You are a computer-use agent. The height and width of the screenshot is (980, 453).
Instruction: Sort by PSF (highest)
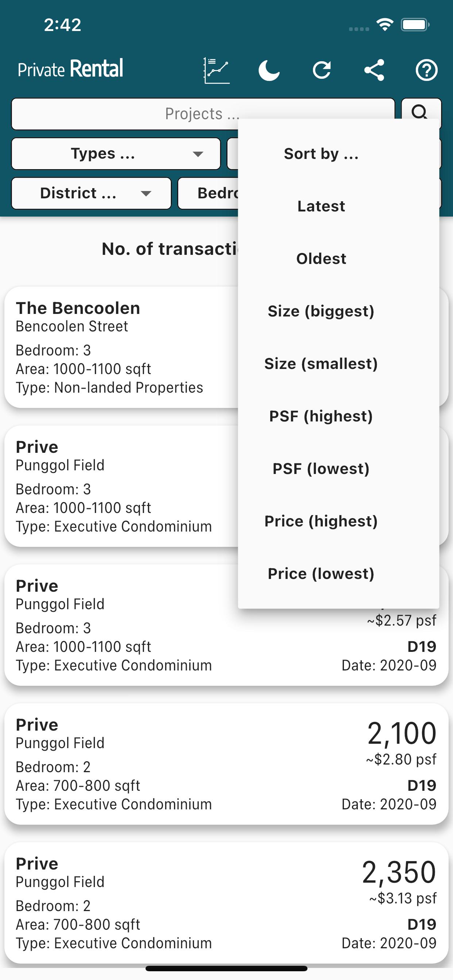tap(321, 416)
